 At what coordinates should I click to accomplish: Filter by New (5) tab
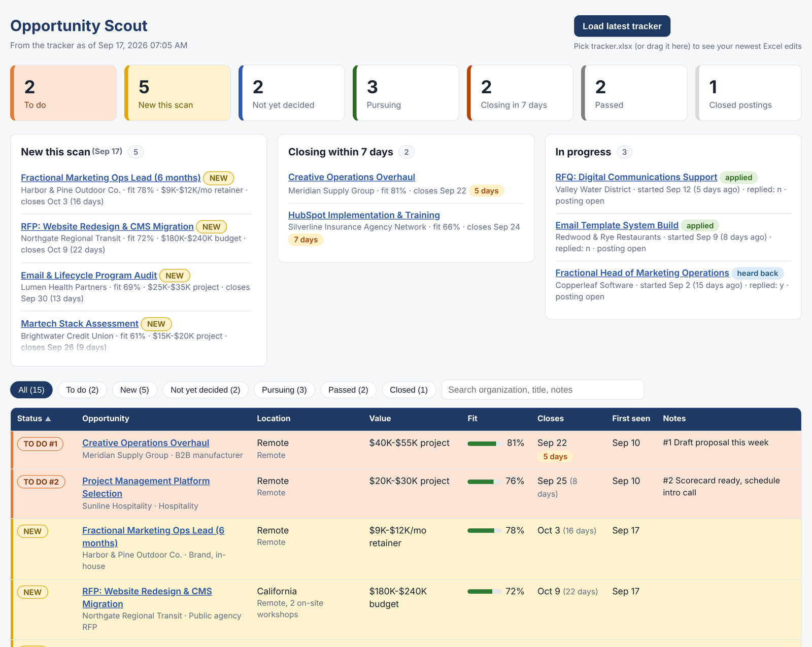(x=134, y=390)
